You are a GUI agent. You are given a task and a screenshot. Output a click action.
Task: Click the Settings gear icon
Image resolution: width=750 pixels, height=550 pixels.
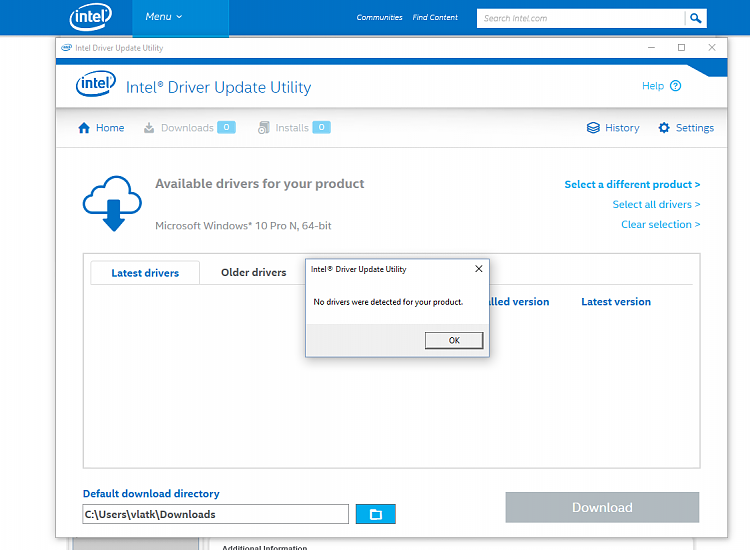664,128
